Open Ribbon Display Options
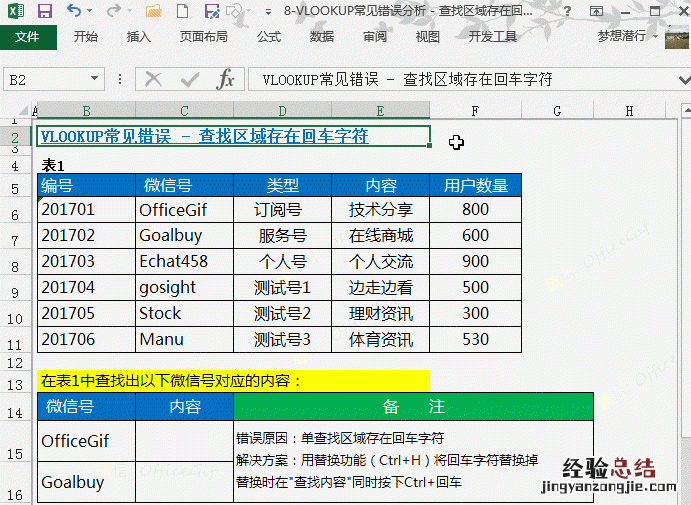 (x=596, y=12)
